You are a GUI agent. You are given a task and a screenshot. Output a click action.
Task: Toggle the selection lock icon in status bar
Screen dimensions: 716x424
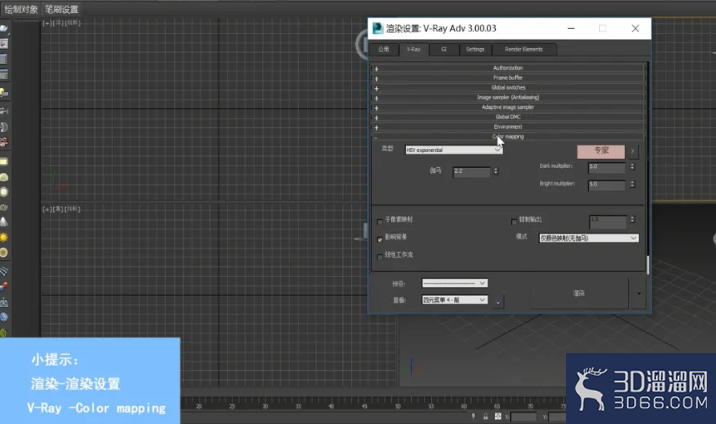[485, 416]
